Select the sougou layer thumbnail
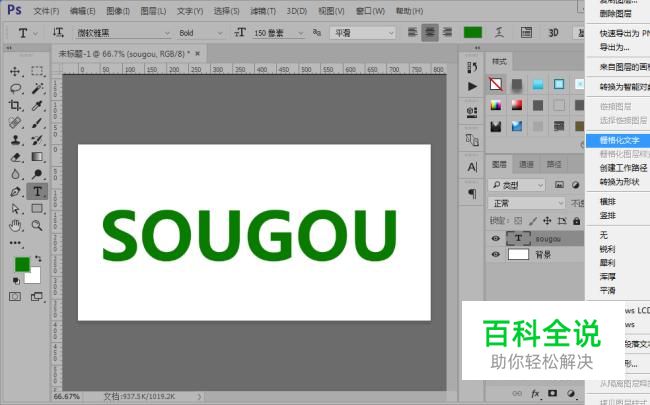The width and height of the screenshot is (650, 405). pyautogui.click(x=518, y=238)
